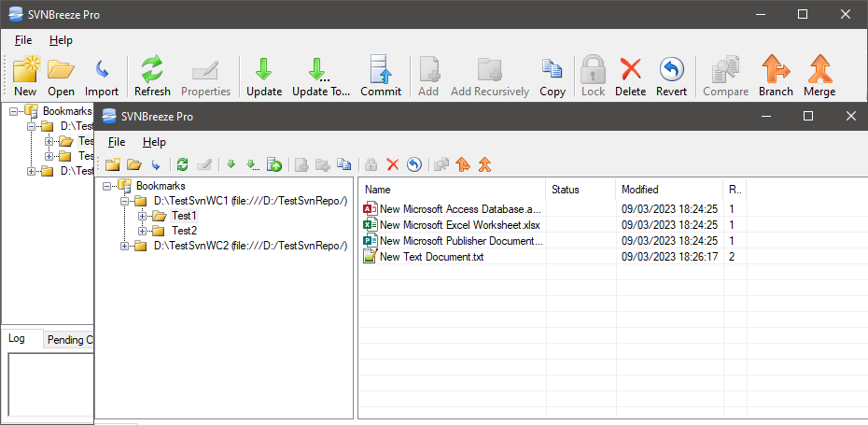This screenshot has width=868, height=425.
Task: Expand the Test2 folder node
Action: (142, 231)
